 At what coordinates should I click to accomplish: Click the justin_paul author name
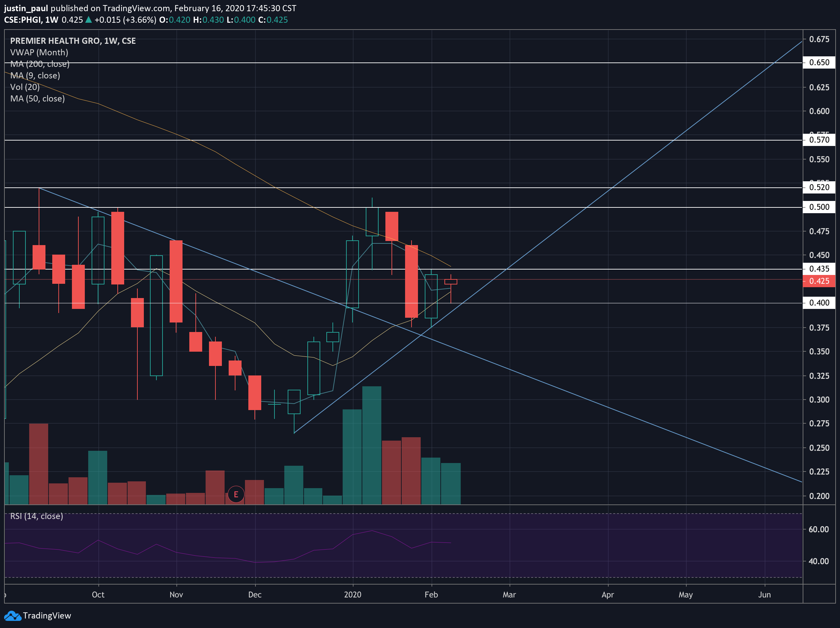point(26,8)
